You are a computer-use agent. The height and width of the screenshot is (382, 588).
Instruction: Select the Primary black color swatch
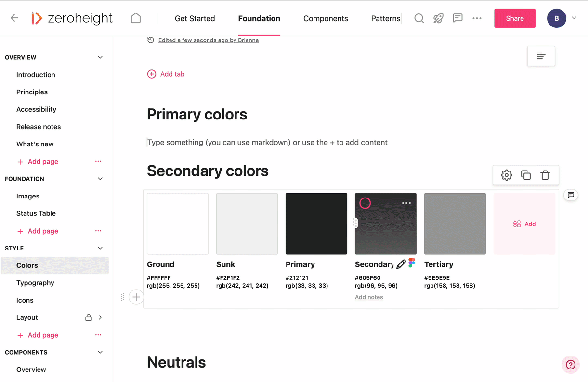[x=316, y=224]
